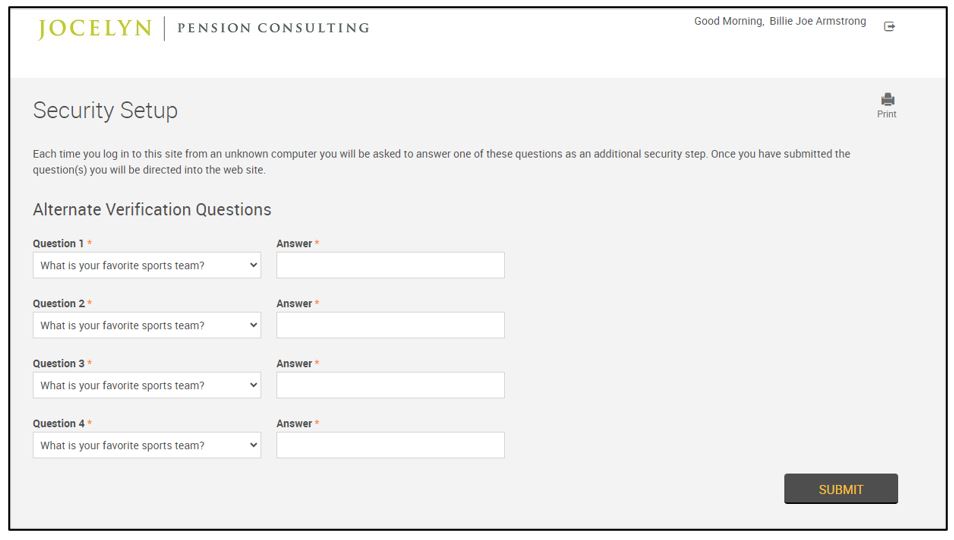
Task: Click into the Question 4 Answer field
Action: (390, 446)
